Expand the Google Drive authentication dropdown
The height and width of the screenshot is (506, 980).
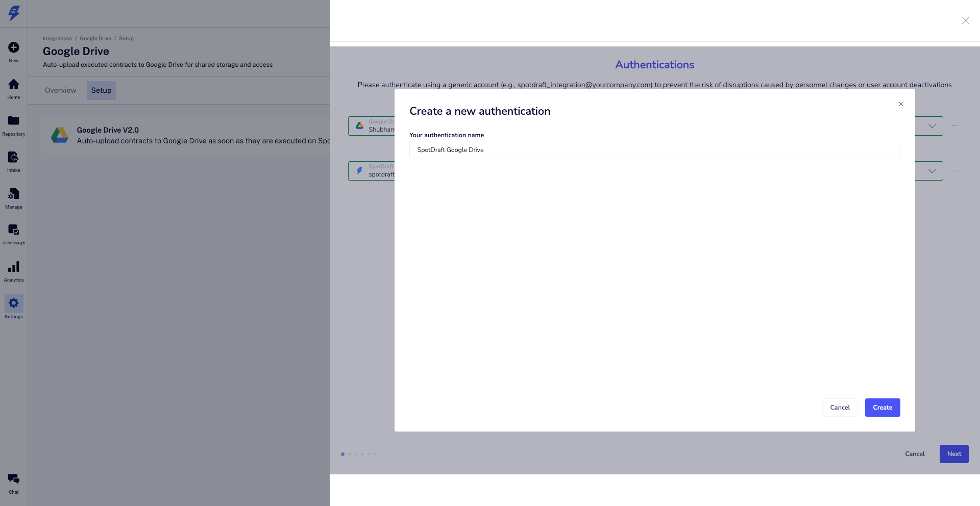click(x=932, y=126)
